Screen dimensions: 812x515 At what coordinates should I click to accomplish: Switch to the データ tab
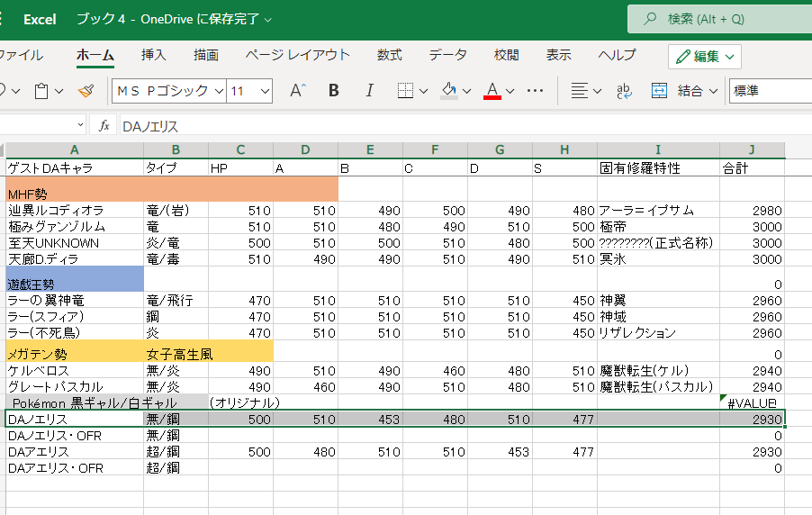coord(447,55)
